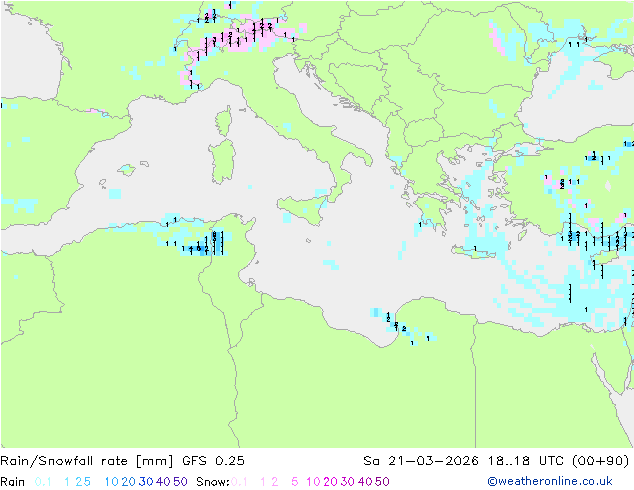This screenshot has height=490, width=634.
Task: Click the "Rain" legend label
Action: 13,482
